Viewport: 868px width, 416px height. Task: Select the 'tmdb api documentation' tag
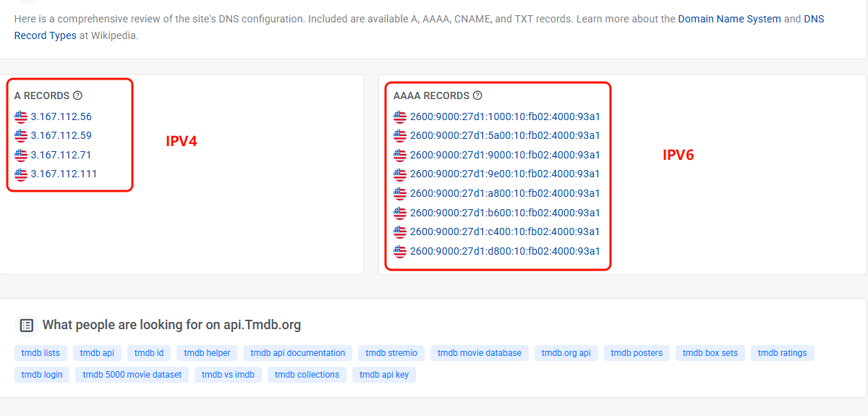click(297, 353)
